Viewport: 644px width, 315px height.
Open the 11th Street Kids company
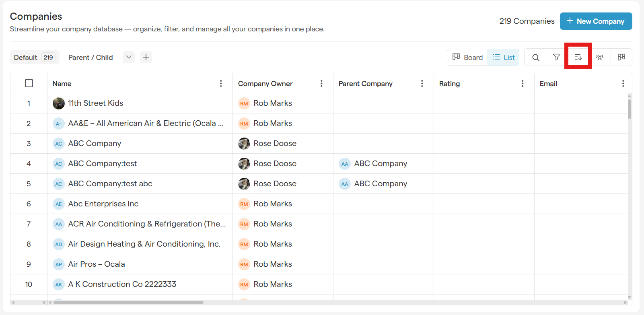click(95, 103)
